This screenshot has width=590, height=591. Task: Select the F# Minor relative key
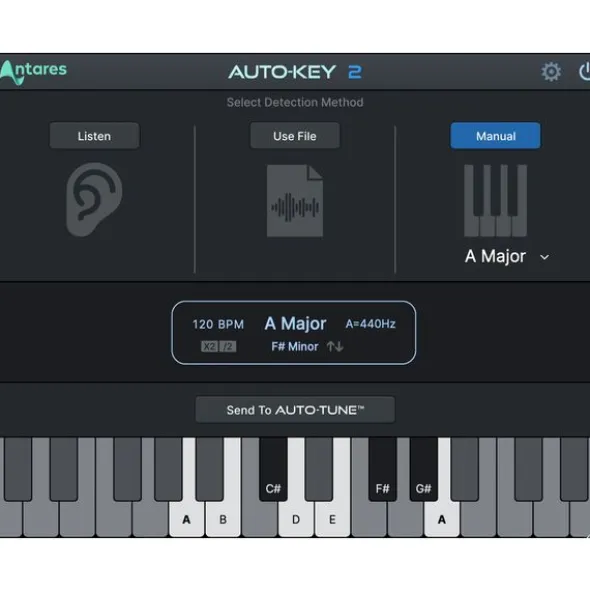point(295,346)
